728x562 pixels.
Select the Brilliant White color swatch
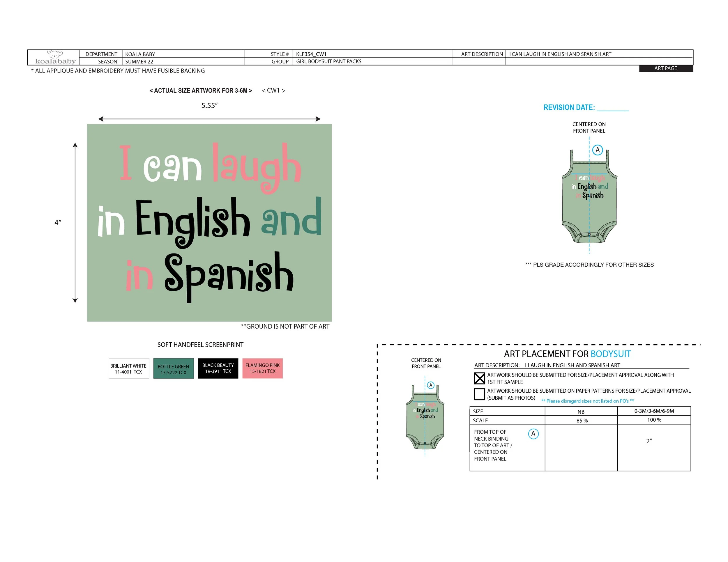[129, 368]
